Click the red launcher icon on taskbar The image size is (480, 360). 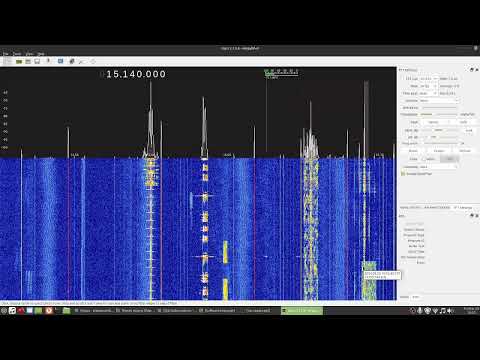[x=21, y=311]
